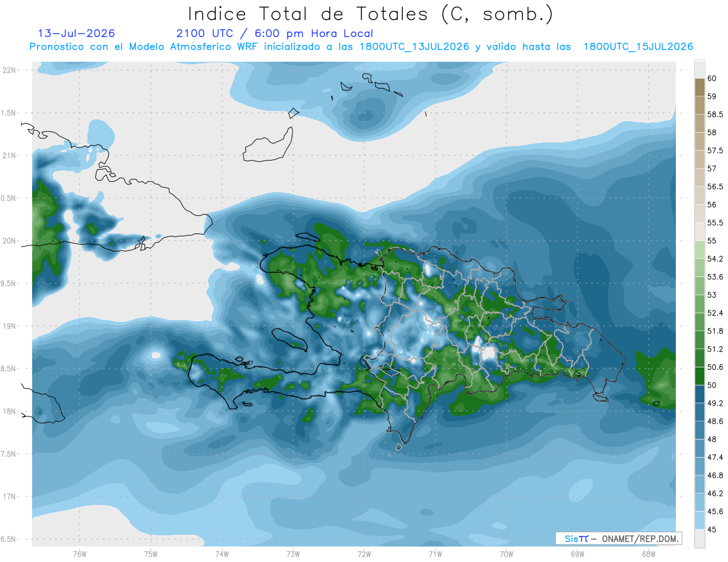The height and width of the screenshot is (562, 728).
Task: Click the legend value 60
Action: coord(712,78)
